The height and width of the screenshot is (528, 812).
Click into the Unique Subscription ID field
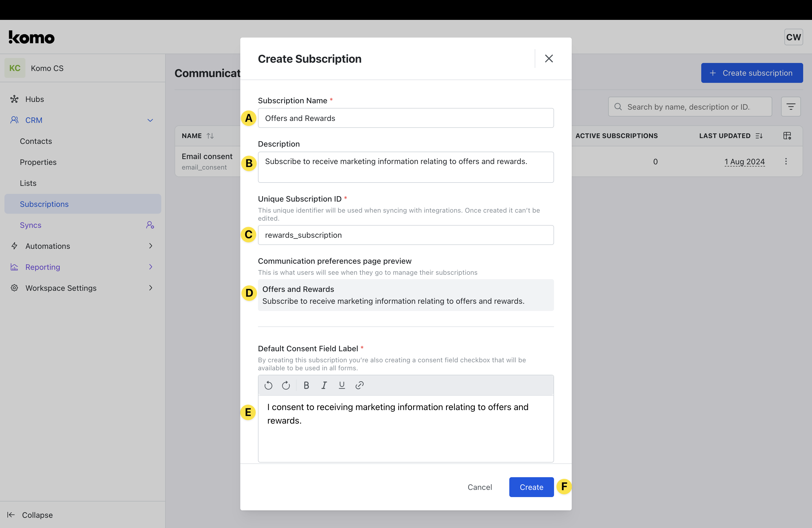click(405, 235)
